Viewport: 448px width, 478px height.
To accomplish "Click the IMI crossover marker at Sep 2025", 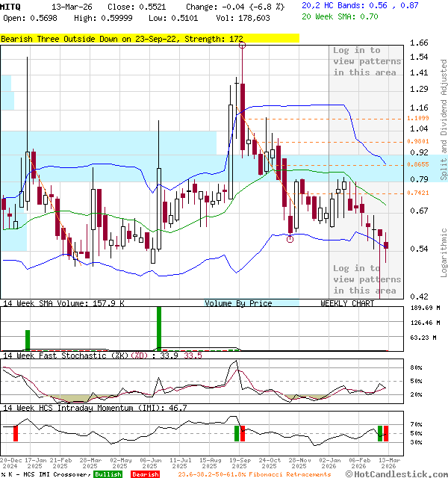I will click(240, 433).
